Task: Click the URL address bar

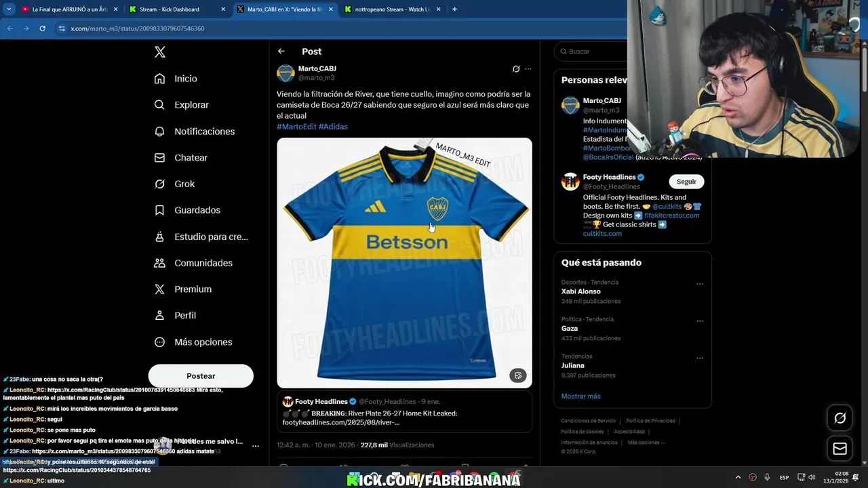Action: tap(339, 28)
